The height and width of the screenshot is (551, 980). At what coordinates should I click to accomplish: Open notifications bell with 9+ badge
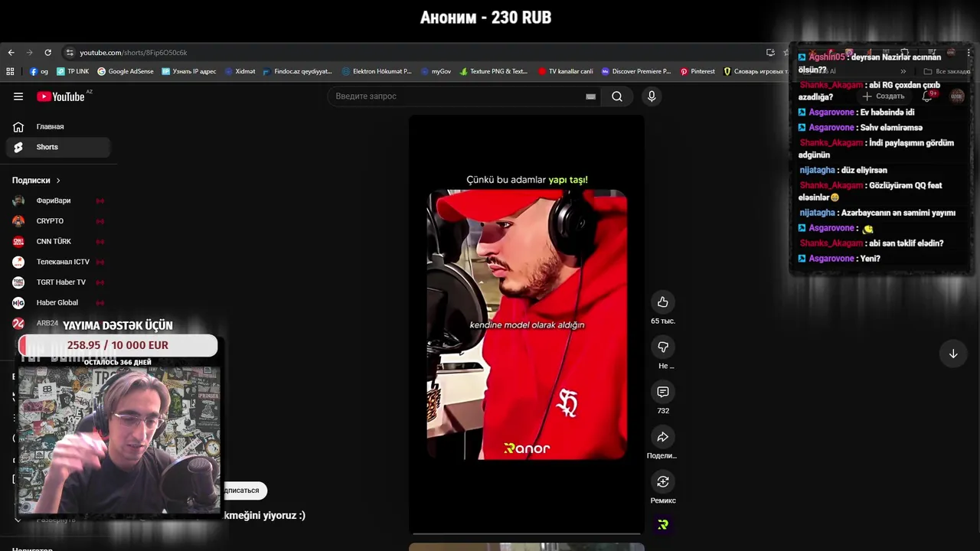tap(927, 96)
